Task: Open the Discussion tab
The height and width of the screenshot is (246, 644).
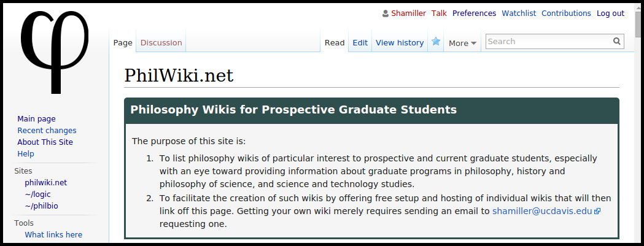Action: (161, 43)
